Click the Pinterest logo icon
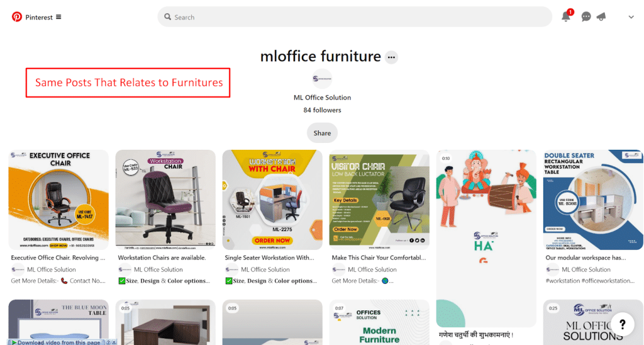Viewport: 644px width, 345px height. (x=17, y=17)
